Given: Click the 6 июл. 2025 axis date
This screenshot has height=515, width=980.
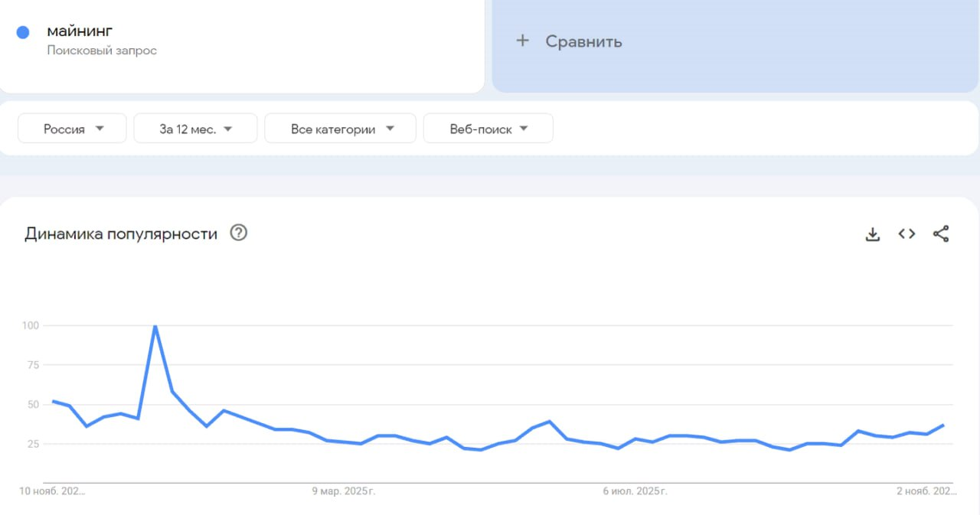Looking at the screenshot, I should pyautogui.click(x=635, y=491).
